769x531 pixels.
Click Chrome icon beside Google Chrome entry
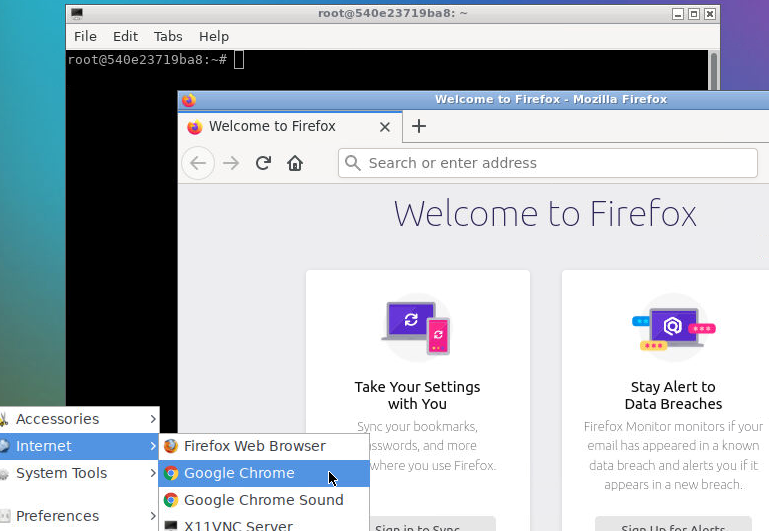point(171,473)
